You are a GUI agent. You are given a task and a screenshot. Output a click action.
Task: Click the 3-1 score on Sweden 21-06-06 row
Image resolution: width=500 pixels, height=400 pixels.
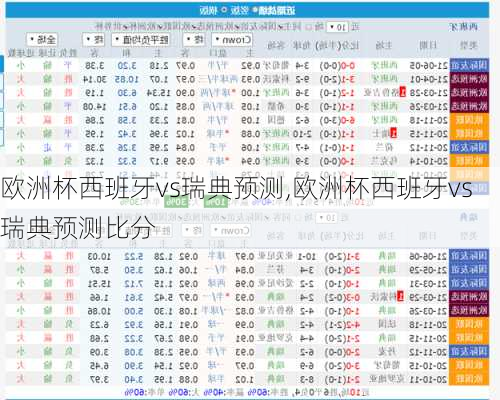point(352,256)
